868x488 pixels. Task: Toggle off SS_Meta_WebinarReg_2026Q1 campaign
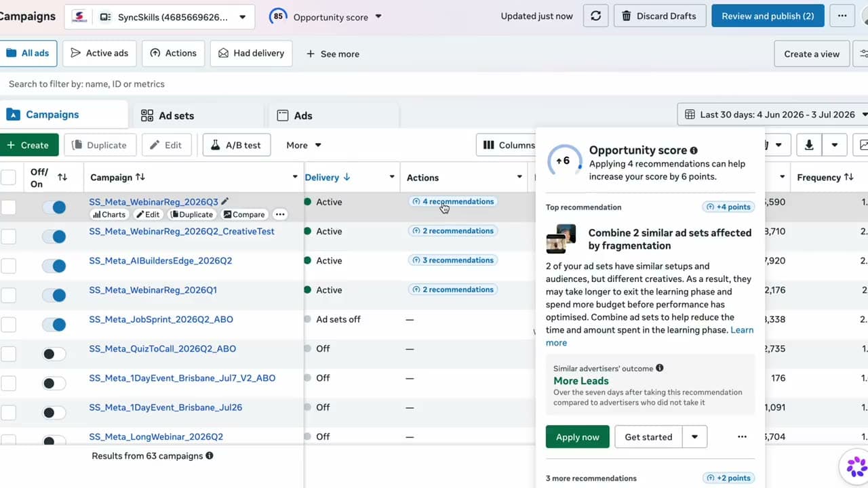point(54,296)
